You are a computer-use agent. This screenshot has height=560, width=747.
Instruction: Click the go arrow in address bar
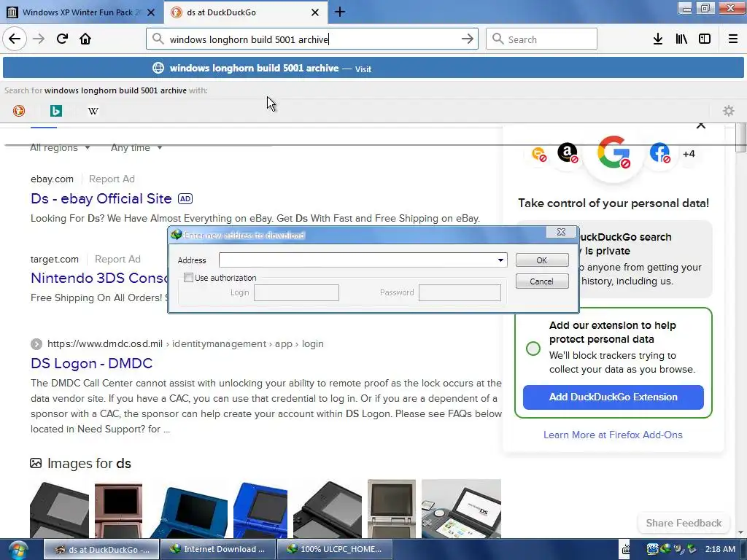coord(468,39)
